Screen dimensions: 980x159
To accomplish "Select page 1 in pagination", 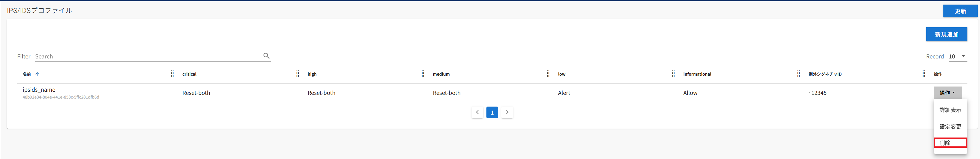I will tap(492, 112).
